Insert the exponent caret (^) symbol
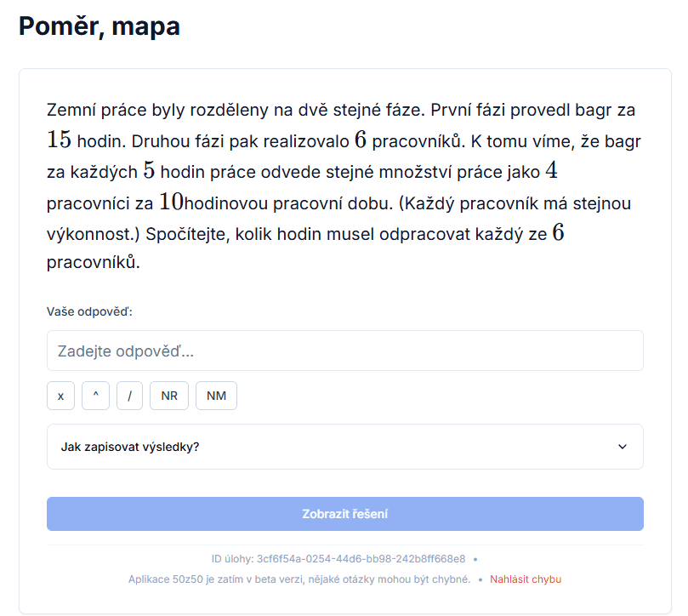Screen dimensions: 688x616 click(x=94, y=395)
